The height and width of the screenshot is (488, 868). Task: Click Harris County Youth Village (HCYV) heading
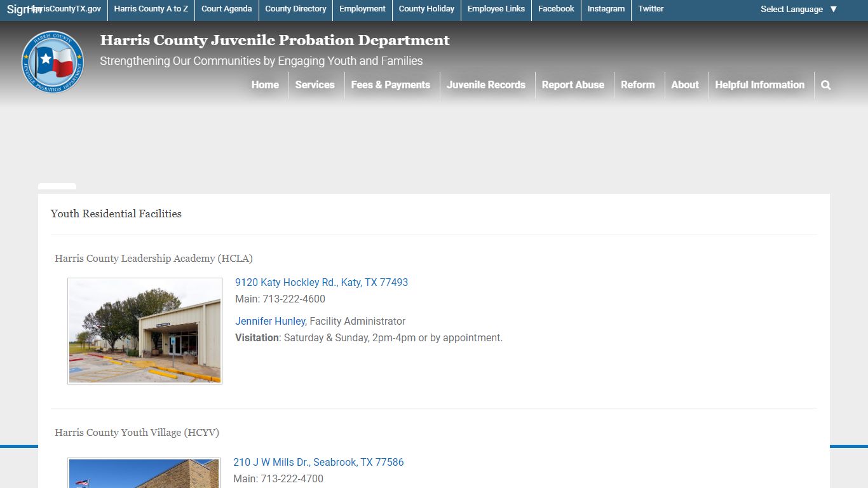click(137, 433)
